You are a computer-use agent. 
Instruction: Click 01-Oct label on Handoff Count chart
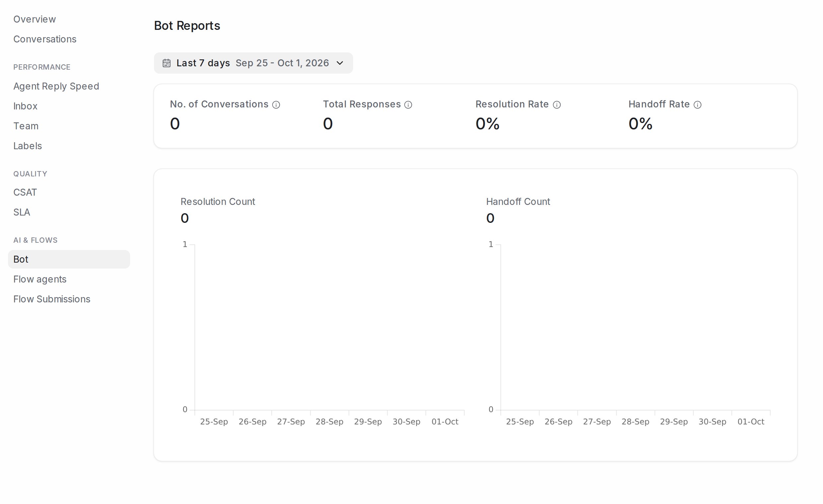pyautogui.click(x=751, y=421)
